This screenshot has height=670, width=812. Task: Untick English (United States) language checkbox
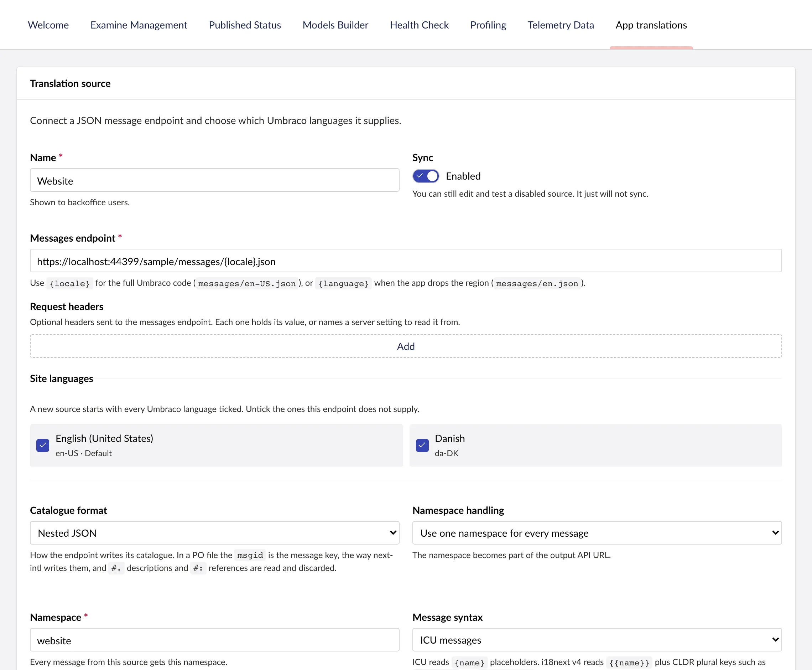click(x=43, y=445)
